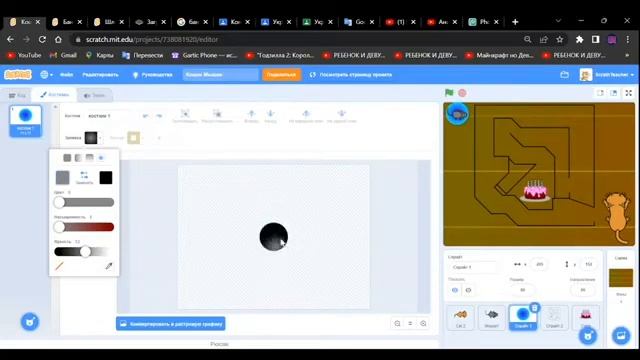Choose the transparent (no color) swatch

click(x=60, y=266)
